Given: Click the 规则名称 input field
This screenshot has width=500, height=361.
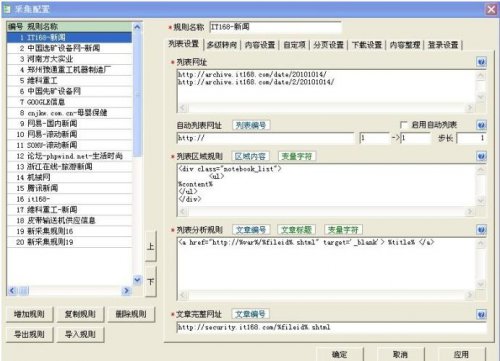Looking at the screenshot, I should pos(275,27).
